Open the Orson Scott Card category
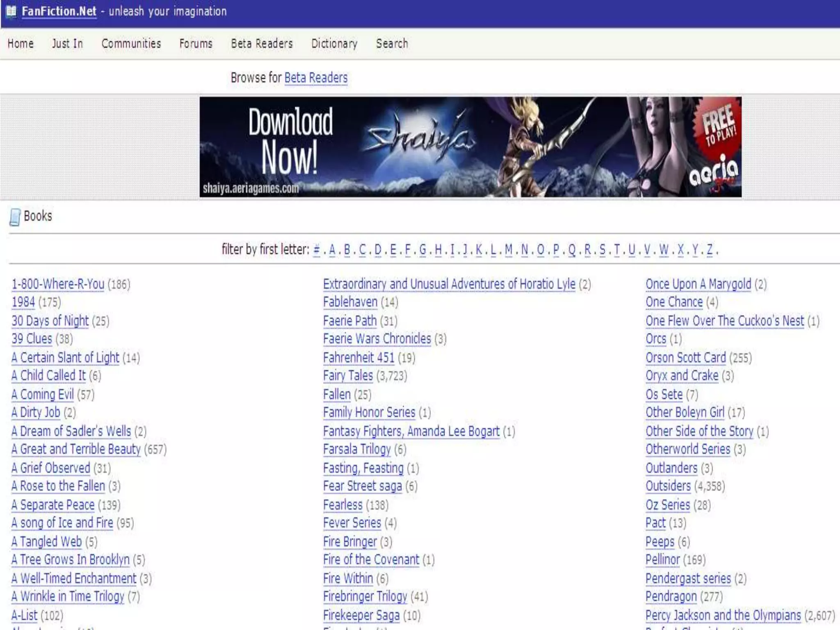Screen dimensions: 840x630 point(685,357)
